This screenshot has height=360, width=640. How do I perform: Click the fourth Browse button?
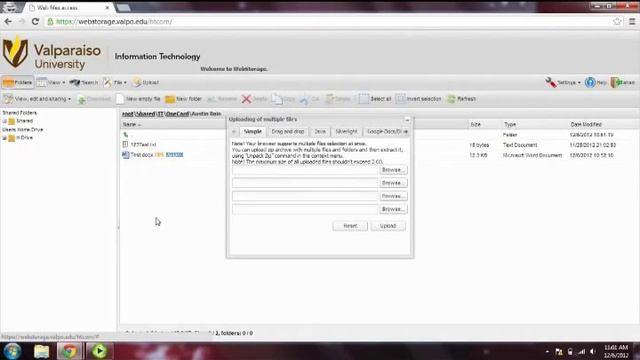point(393,209)
